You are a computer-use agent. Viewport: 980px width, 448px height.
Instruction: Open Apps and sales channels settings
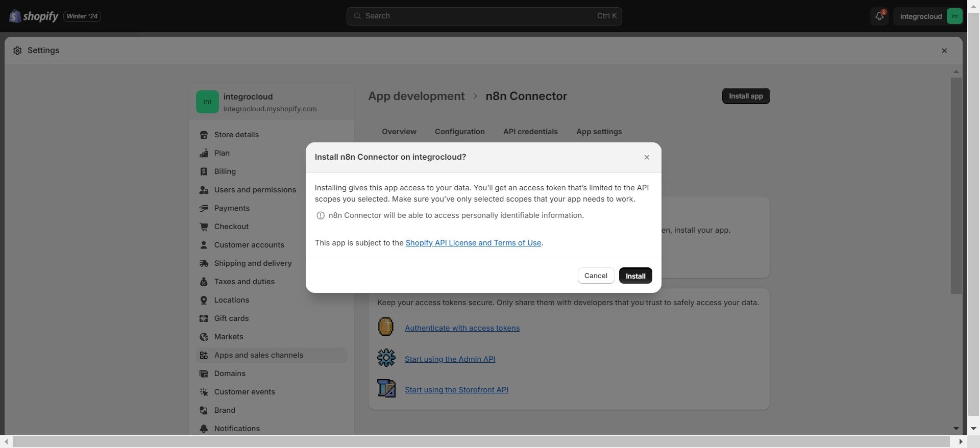coord(272,355)
